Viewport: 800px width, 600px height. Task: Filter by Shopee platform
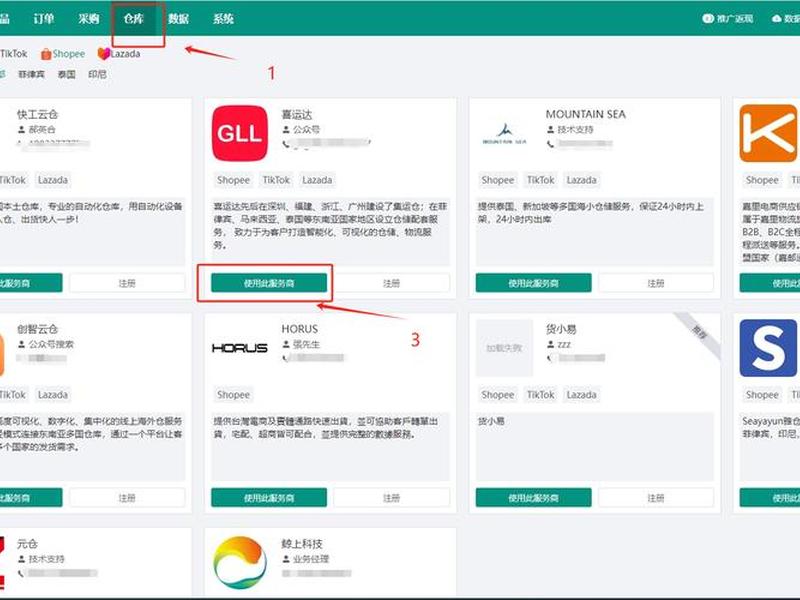coord(68,54)
